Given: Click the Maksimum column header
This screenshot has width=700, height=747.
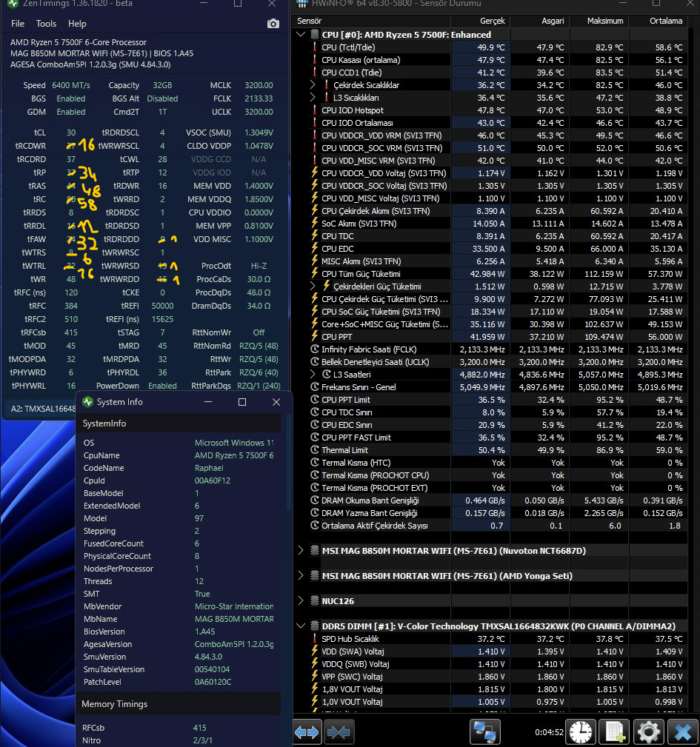Looking at the screenshot, I should click(x=599, y=21).
